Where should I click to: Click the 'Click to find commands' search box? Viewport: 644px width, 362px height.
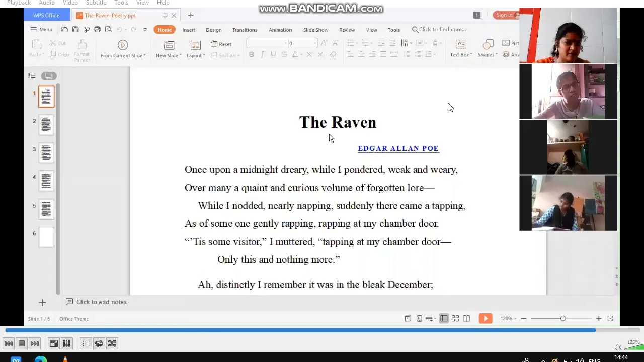(x=439, y=29)
